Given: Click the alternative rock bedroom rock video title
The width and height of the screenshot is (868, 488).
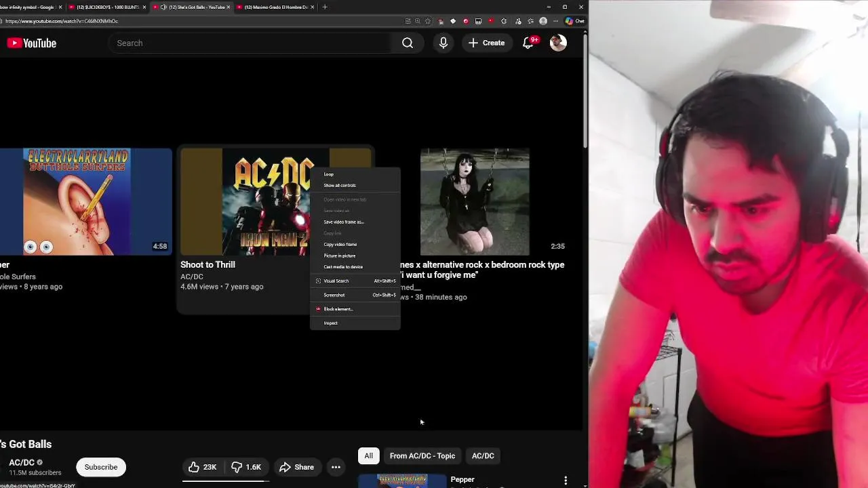Looking at the screenshot, I should tap(482, 270).
